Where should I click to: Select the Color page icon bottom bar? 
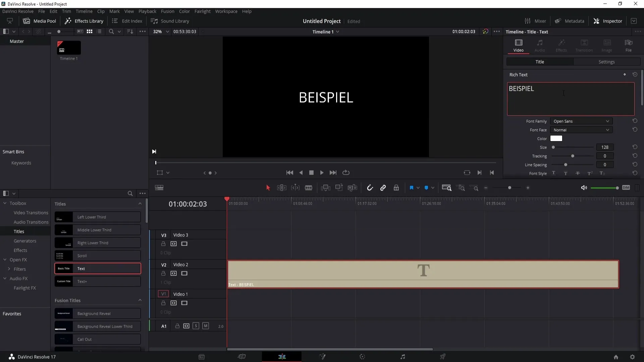(362, 357)
